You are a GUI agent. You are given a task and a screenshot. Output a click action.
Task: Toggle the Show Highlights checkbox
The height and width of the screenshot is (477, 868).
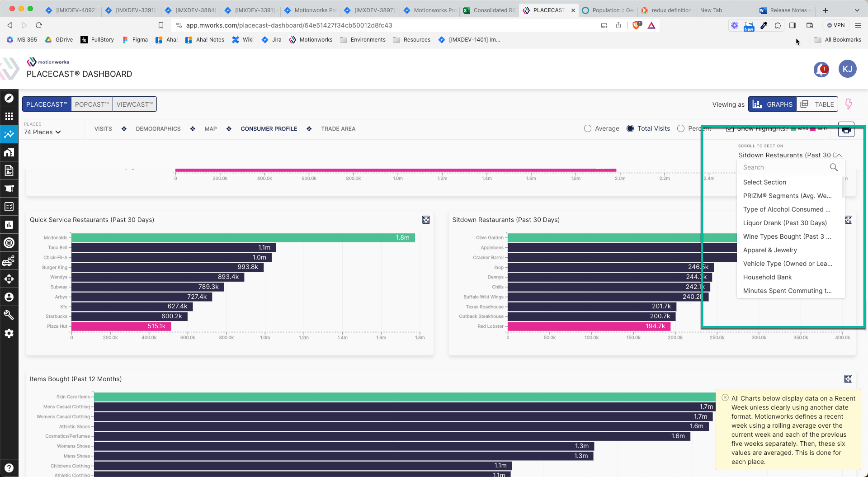tap(730, 128)
